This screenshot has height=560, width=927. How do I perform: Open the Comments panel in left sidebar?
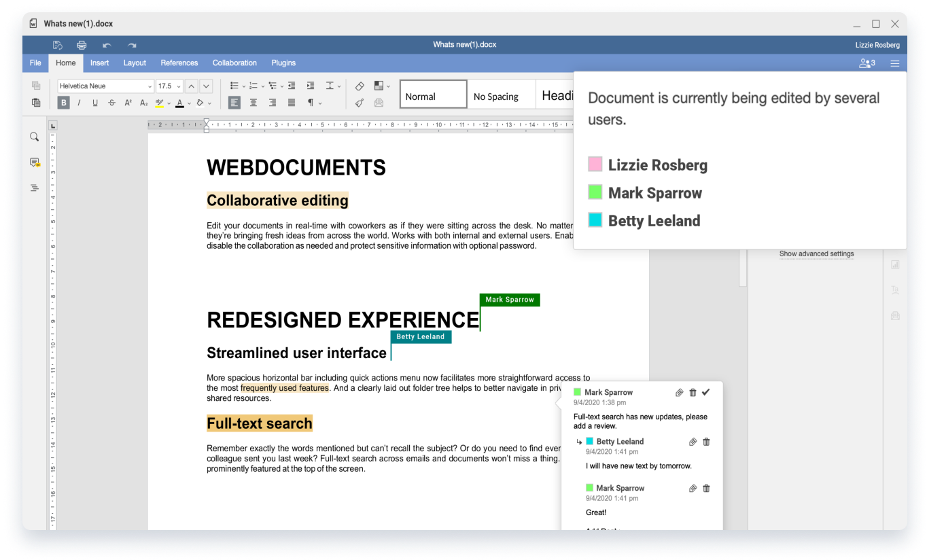click(x=35, y=162)
